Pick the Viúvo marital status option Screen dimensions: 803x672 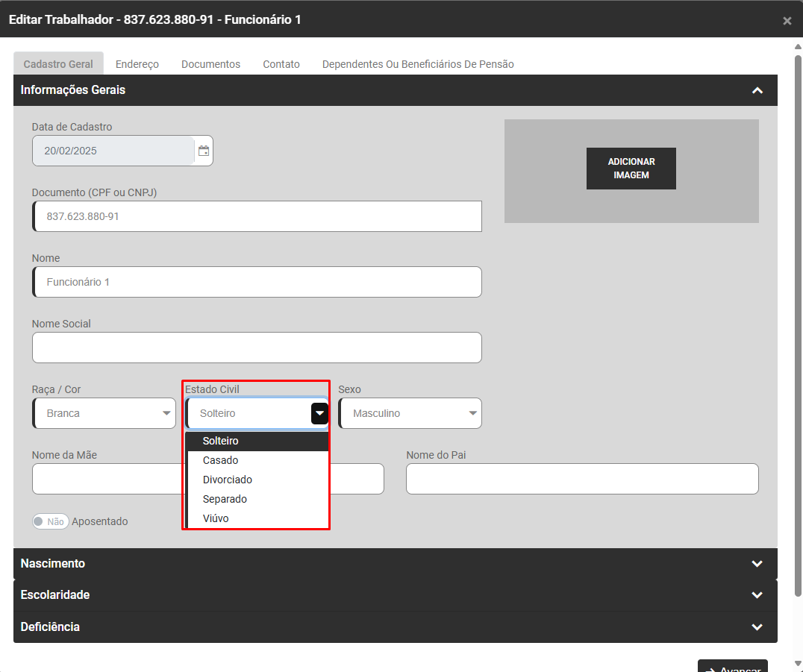point(216,518)
